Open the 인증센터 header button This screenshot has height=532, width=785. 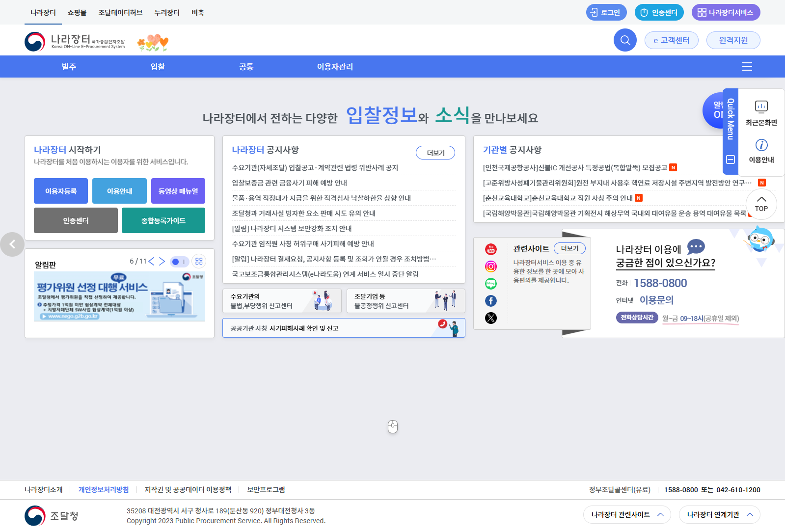[x=659, y=12]
